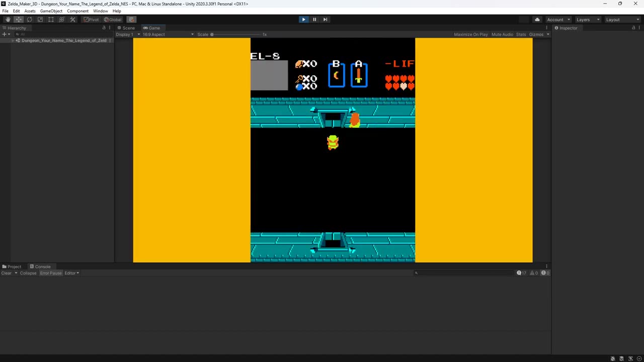Click the Play button

click(303, 20)
